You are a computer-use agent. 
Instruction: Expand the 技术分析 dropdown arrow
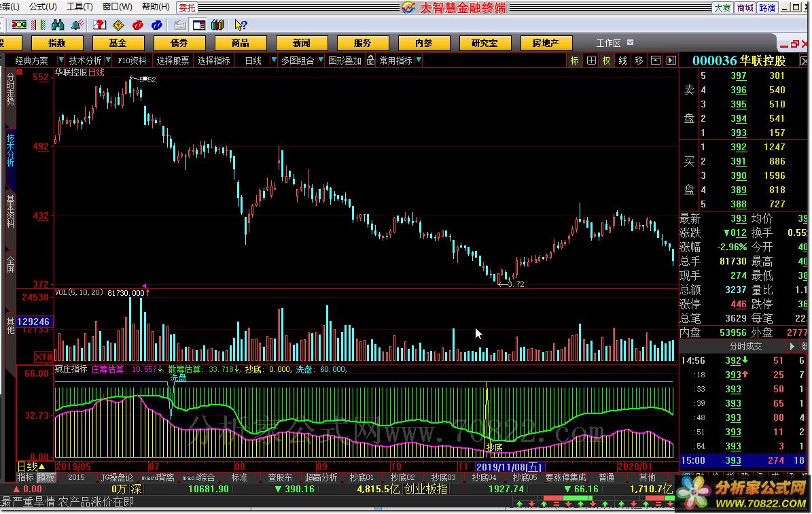click(108, 60)
